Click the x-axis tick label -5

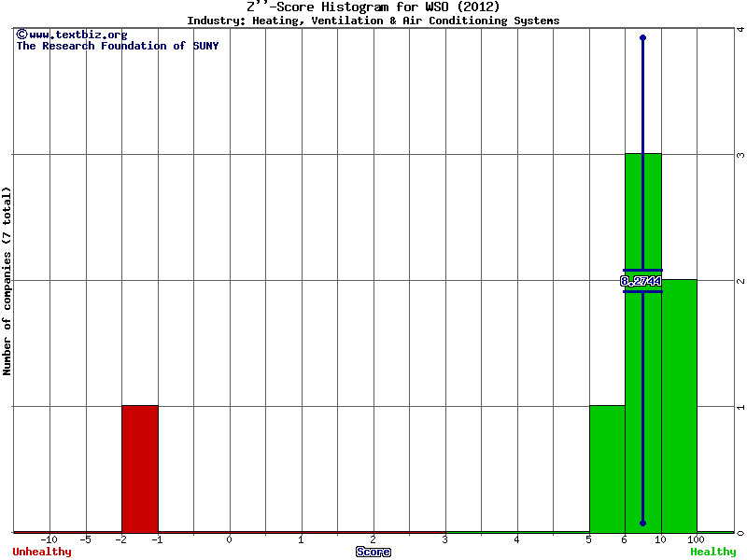pos(85,539)
